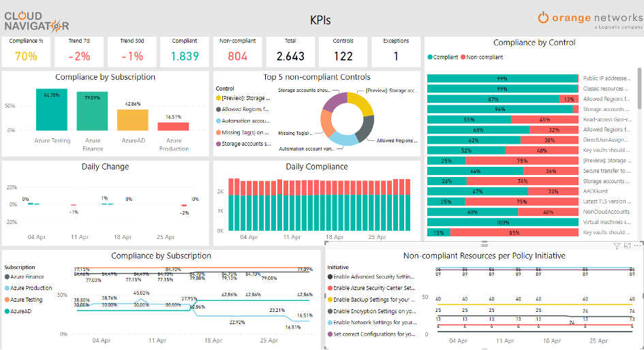Click the Total 2.643 card

click(x=290, y=52)
